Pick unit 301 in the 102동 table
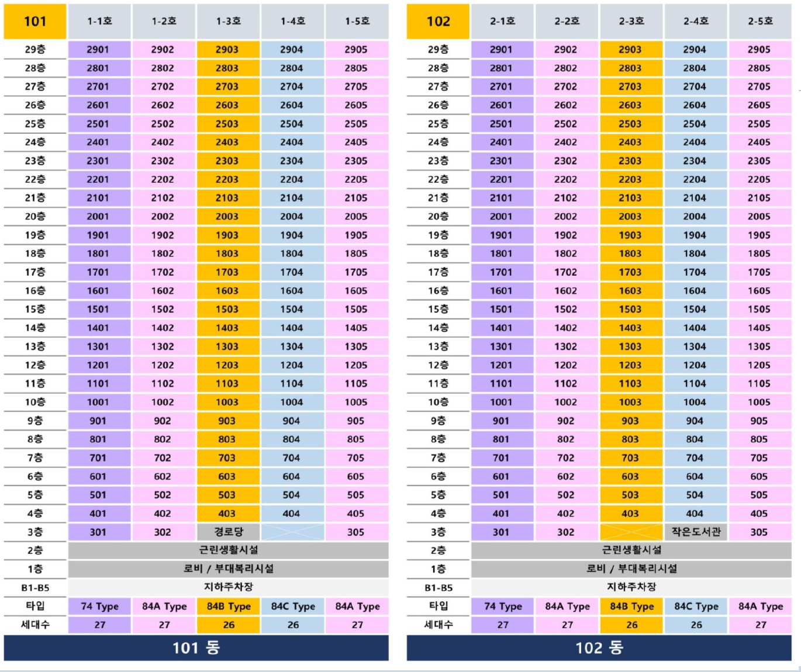Image resolution: width=801 pixels, height=672 pixels. [x=501, y=532]
